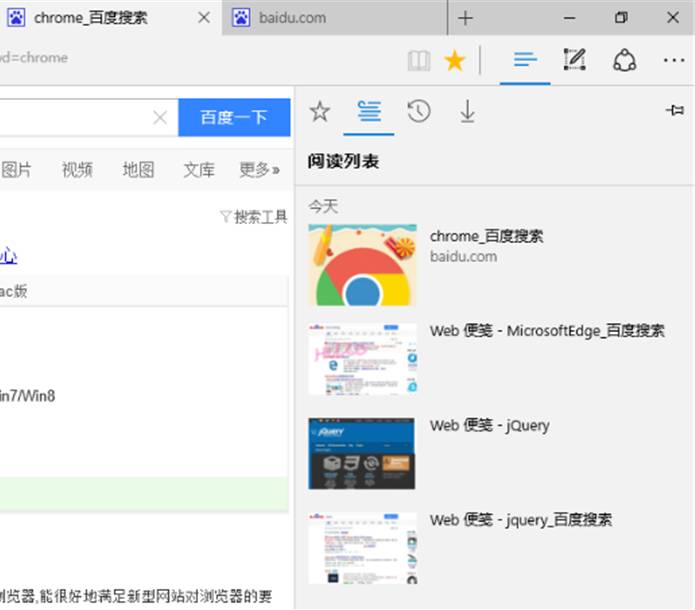Open the Make a Web Note tool
The height and width of the screenshot is (610, 695).
click(574, 59)
